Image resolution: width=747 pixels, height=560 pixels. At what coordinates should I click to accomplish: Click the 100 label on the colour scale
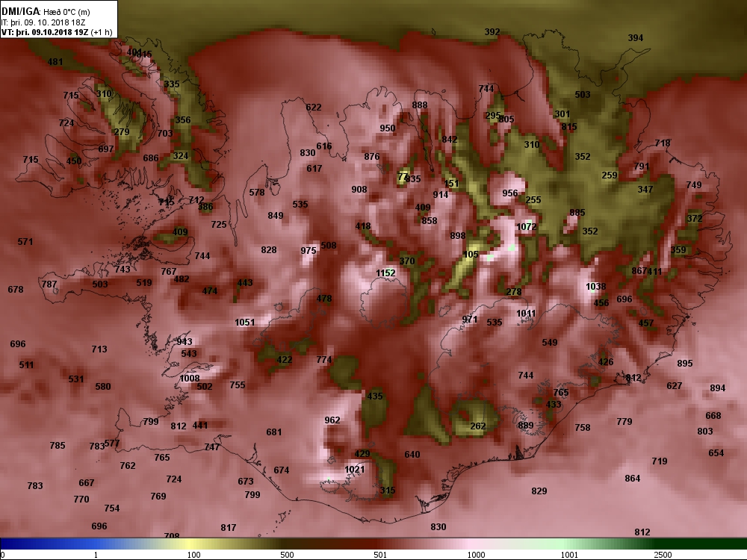[x=194, y=555]
